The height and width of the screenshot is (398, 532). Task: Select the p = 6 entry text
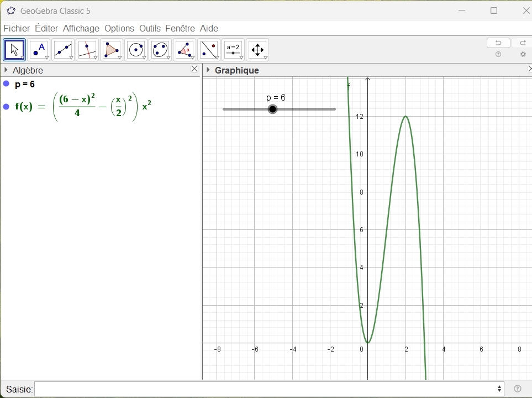[x=25, y=84]
